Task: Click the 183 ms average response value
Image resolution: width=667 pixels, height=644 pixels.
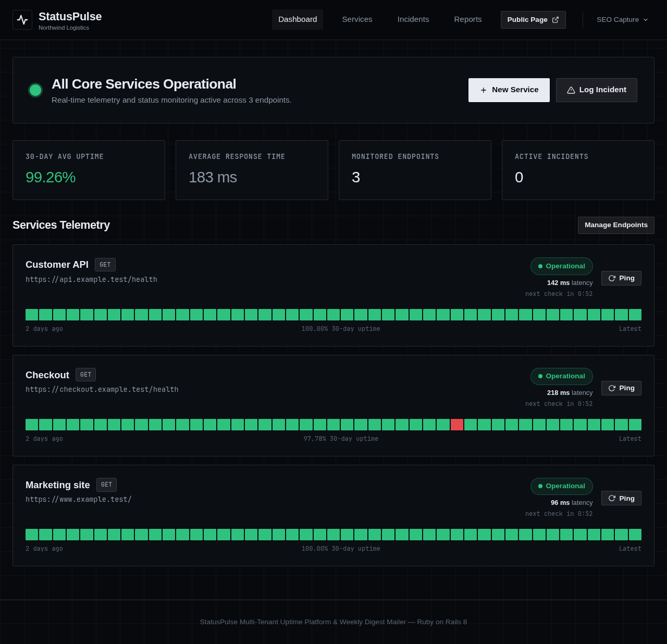Action: pyautogui.click(x=213, y=178)
